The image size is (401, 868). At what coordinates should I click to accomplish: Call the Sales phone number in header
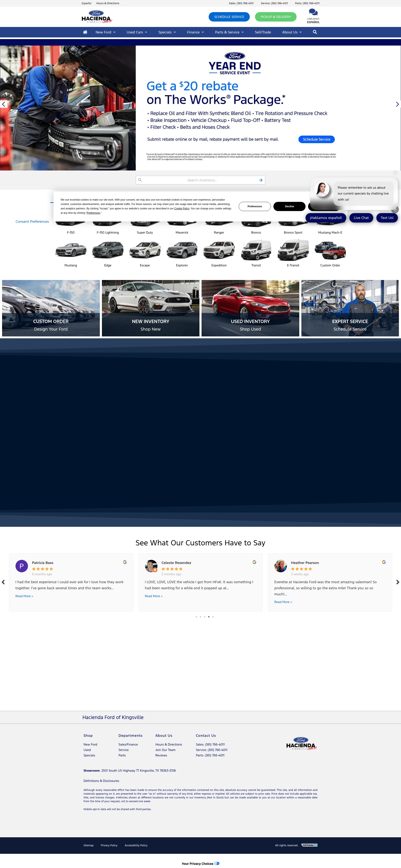click(x=241, y=3)
